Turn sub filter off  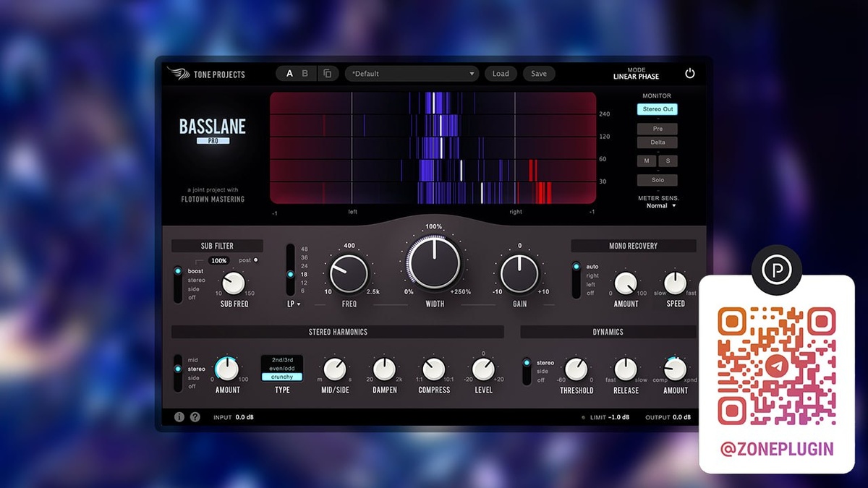coord(193,298)
